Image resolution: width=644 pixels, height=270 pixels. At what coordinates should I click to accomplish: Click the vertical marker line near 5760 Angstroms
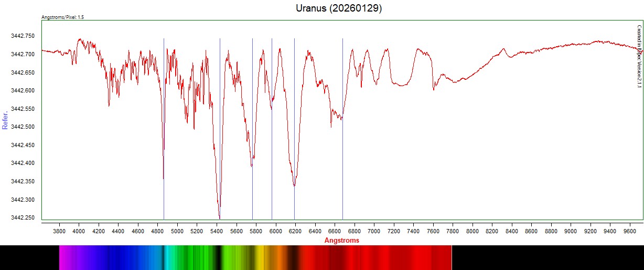252,79
